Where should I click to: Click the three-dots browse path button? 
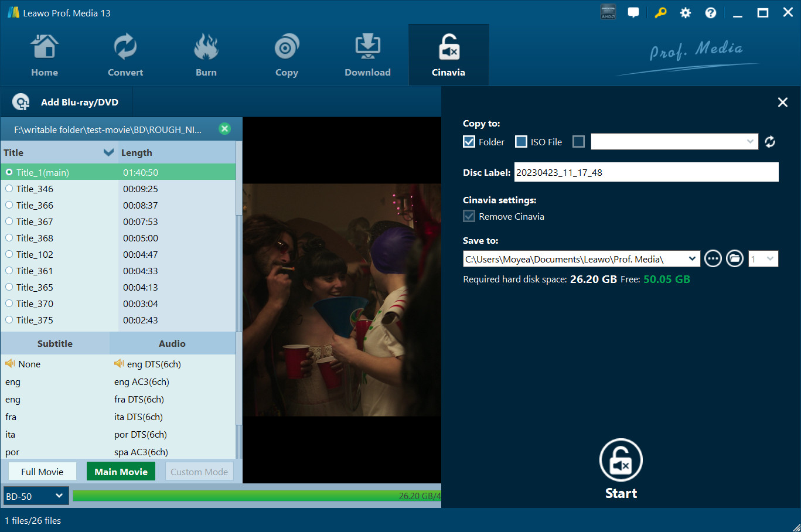(713, 258)
